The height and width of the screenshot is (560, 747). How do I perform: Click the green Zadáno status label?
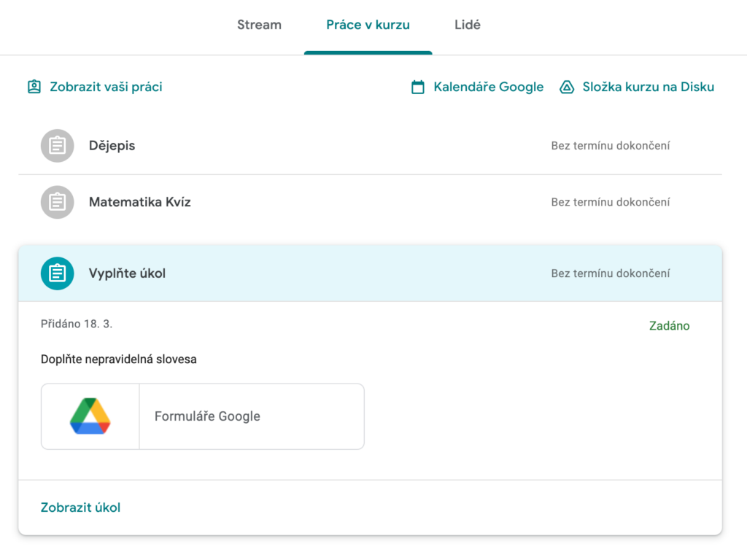[669, 326]
